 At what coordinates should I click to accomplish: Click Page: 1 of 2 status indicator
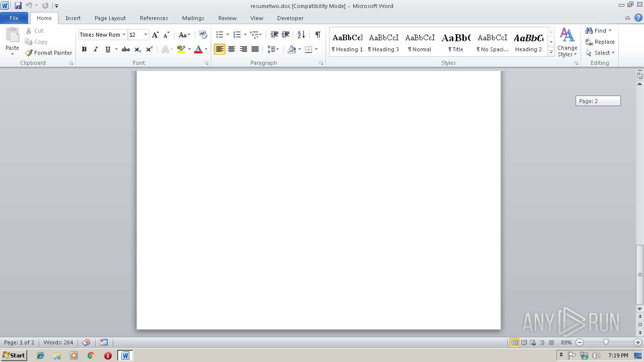click(x=19, y=342)
